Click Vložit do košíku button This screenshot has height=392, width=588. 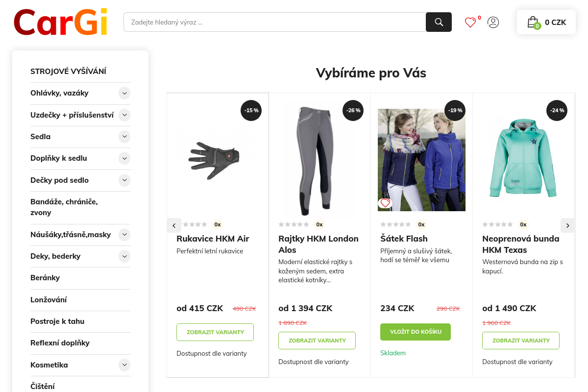416,332
